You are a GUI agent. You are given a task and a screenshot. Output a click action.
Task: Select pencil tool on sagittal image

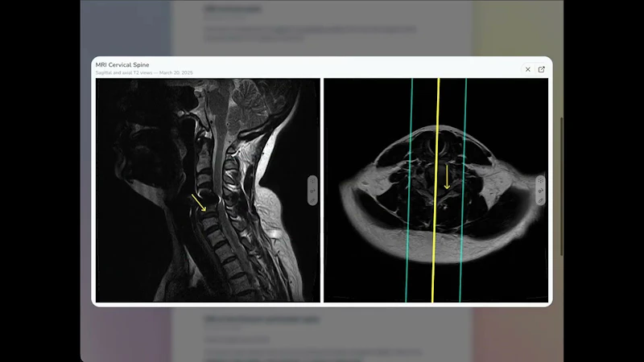pos(312,200)
